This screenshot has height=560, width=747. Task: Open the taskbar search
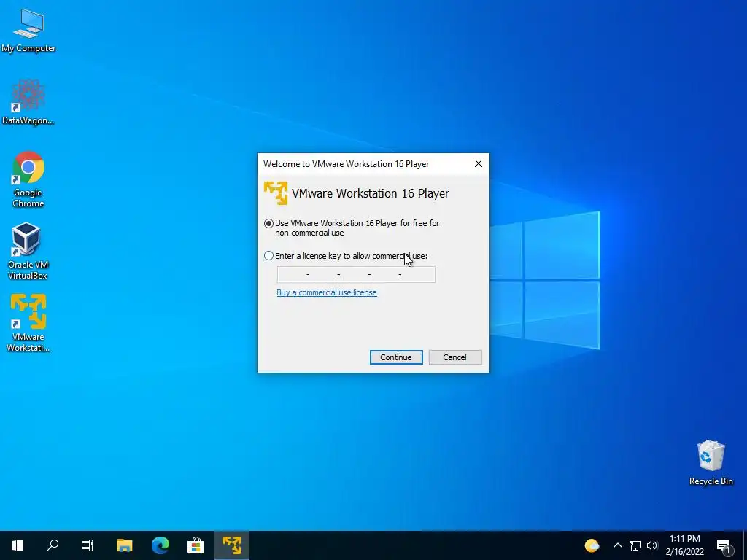pos(53,545)
